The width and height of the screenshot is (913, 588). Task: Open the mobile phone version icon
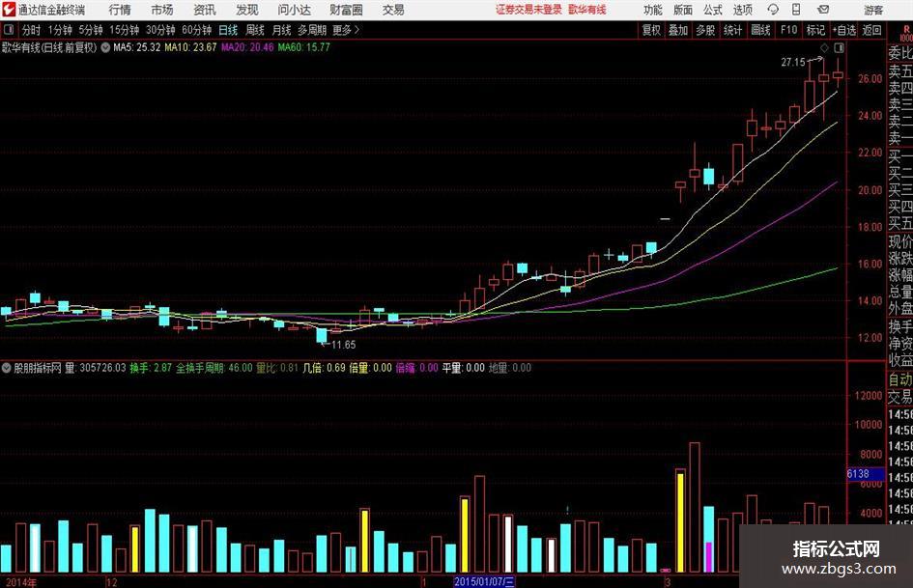click(796, 10)
